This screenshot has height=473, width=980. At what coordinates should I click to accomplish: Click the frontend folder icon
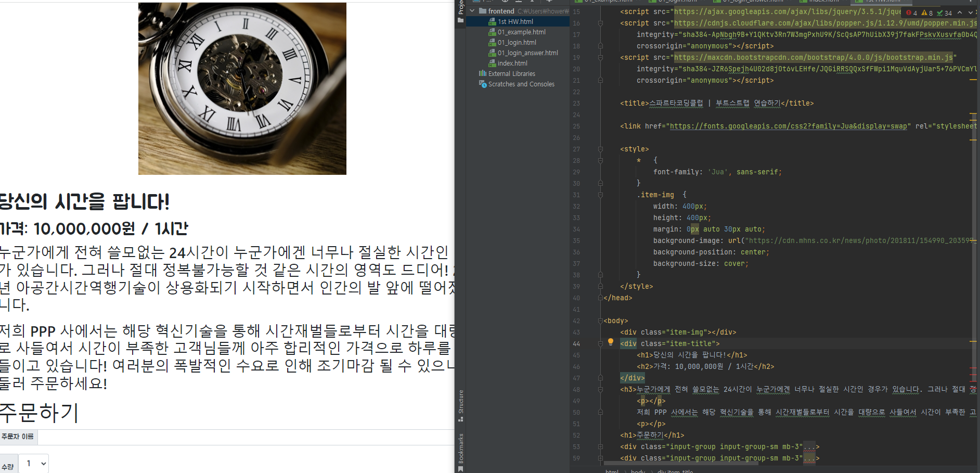(483, 11)
